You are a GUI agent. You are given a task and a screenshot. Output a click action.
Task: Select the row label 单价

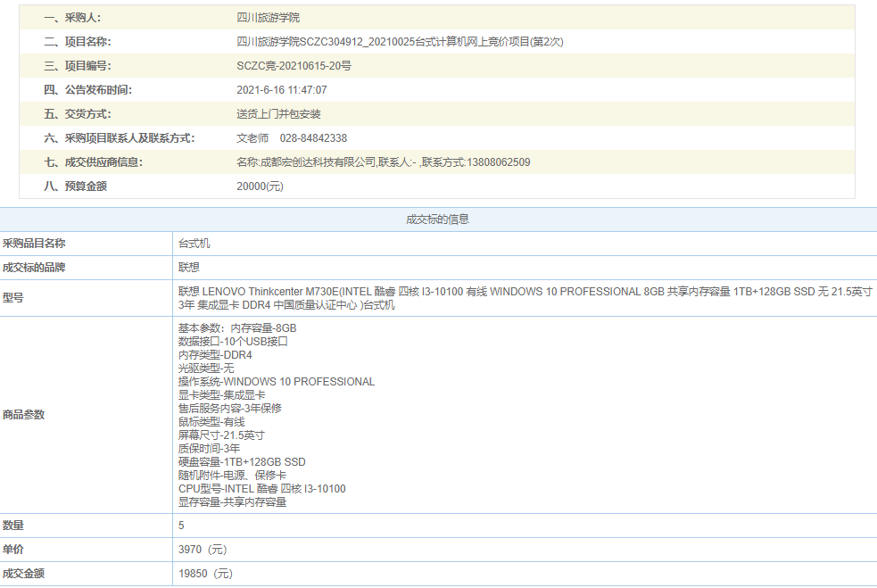pos(12,550)
